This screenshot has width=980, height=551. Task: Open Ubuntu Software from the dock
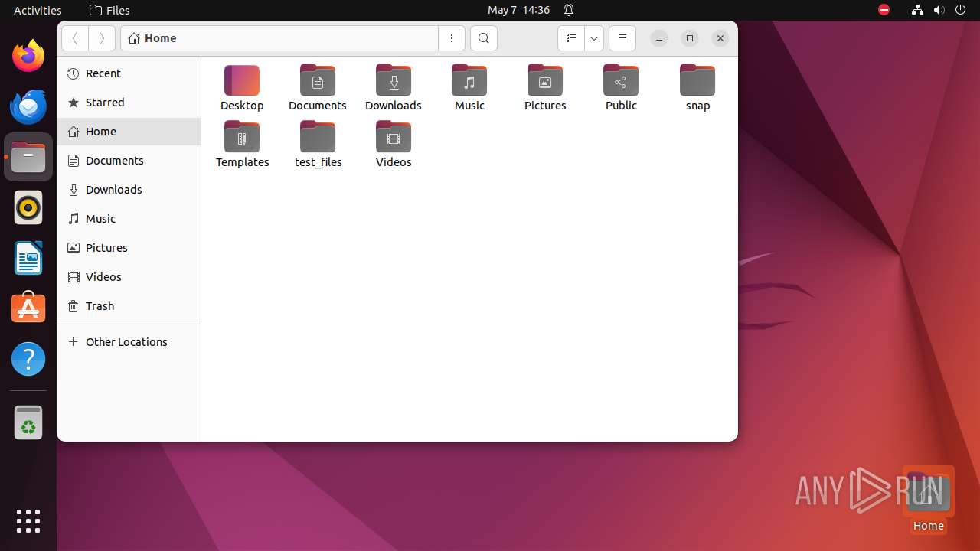(x=28, y=308)
